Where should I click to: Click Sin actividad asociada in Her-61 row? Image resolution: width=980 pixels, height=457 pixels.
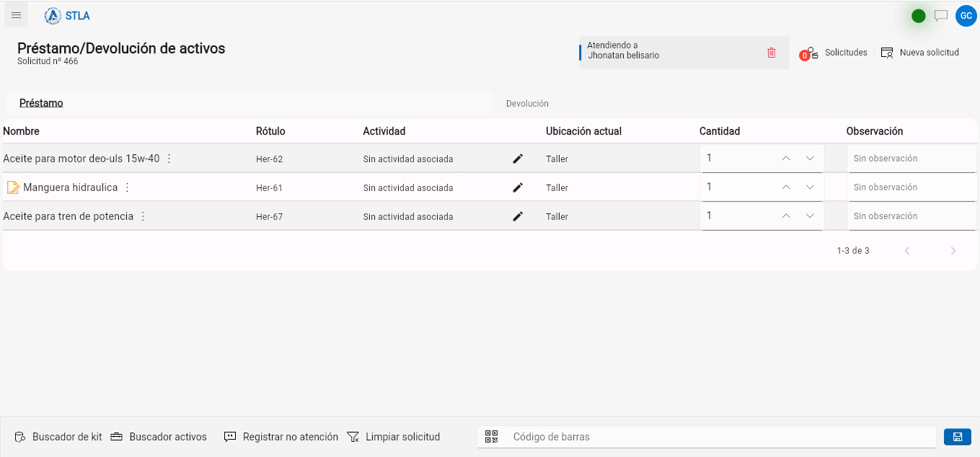[408, 188]
